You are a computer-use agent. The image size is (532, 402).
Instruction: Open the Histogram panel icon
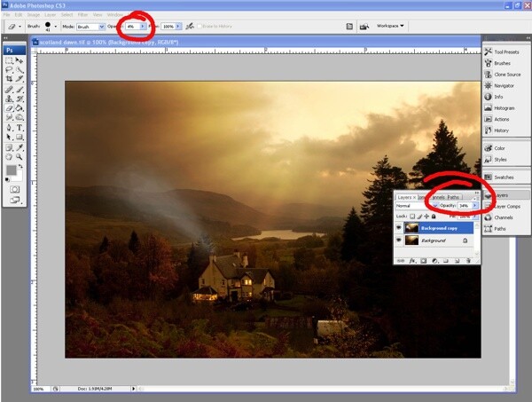[x=488, y=108]
